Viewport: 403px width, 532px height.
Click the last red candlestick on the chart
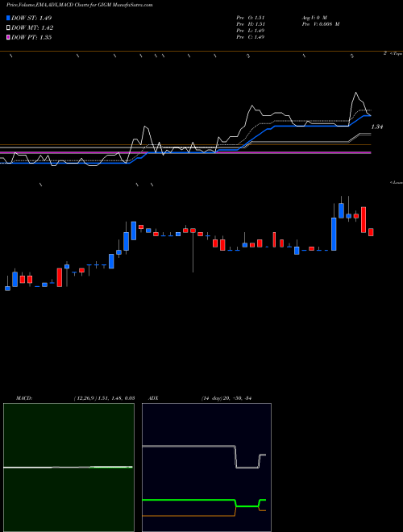click(371, 232)
